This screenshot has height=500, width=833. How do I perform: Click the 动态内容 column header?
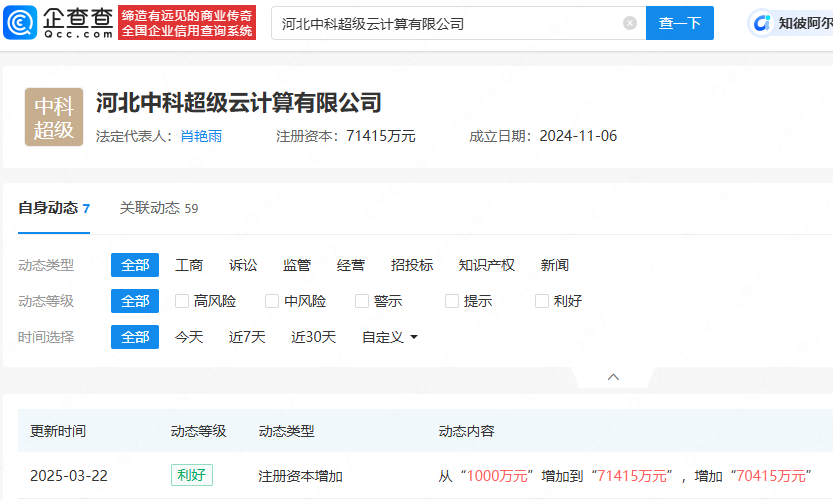tap(466, 431)
